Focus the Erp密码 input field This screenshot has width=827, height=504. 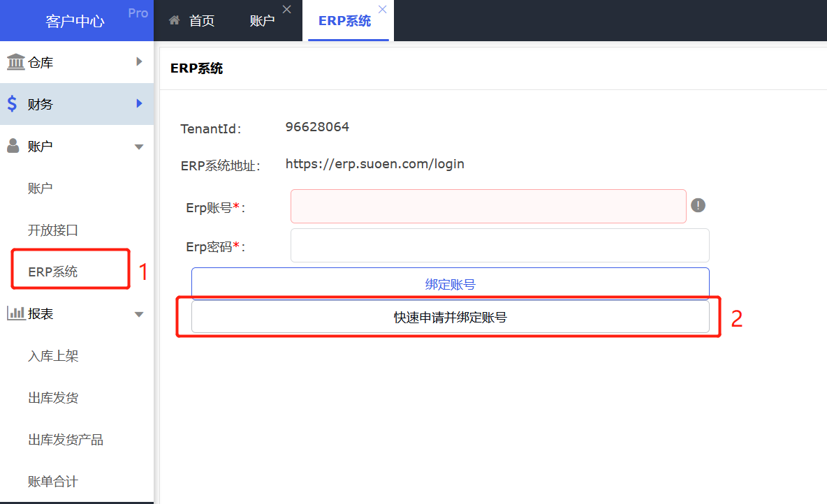[x=500, y=245]
